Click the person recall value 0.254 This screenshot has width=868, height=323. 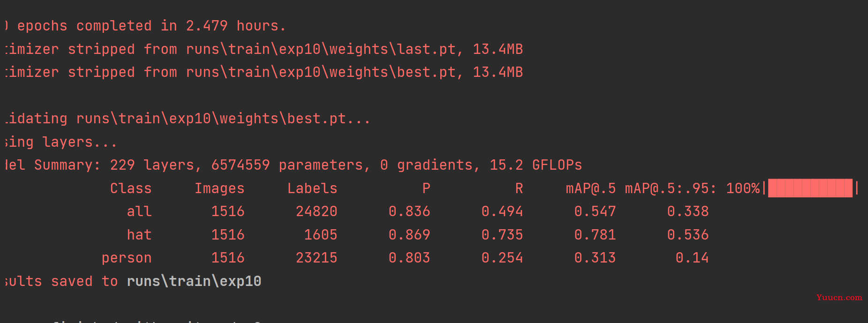tap(502, 258)
